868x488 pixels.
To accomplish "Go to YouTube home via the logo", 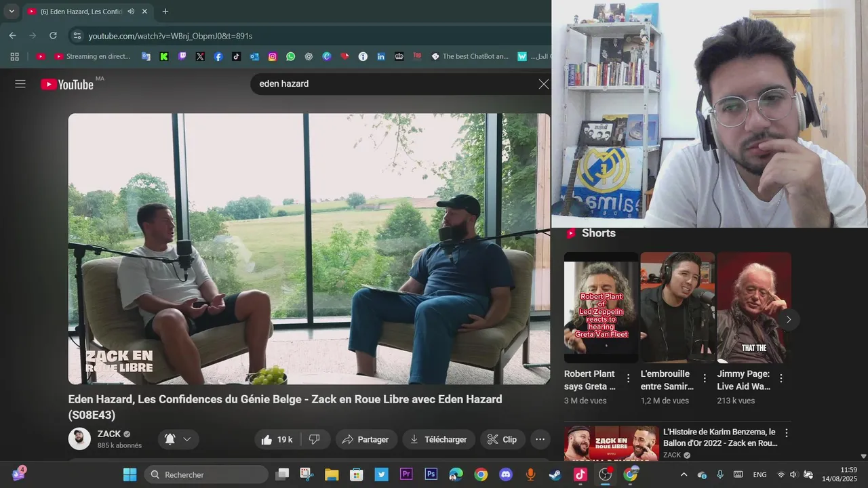I will (67, 84).
